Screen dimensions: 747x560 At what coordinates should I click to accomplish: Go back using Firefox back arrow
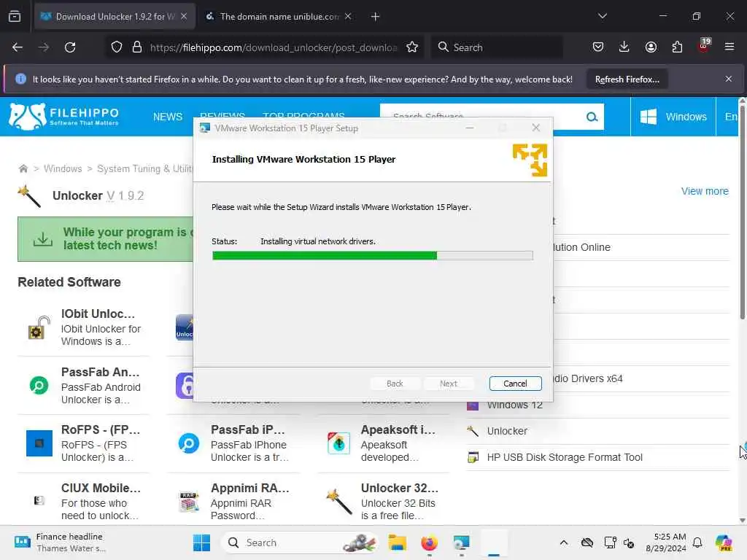(x=18, y=47)
